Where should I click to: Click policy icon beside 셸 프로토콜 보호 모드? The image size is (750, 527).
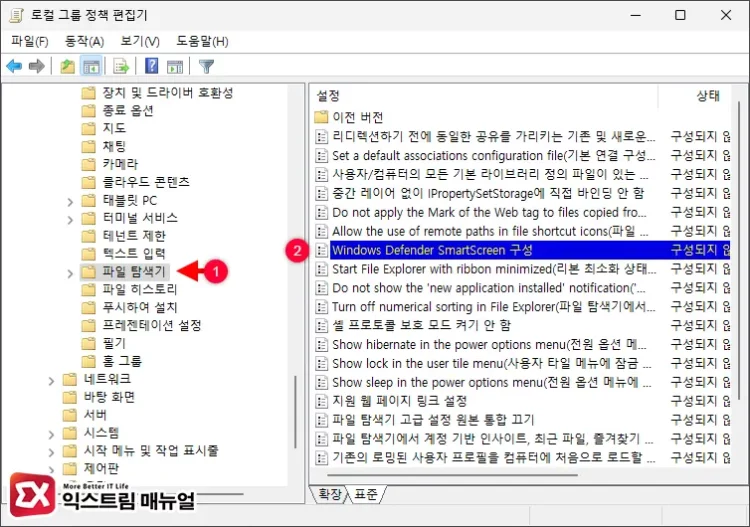pyautogui.click(x=321, y=326)
